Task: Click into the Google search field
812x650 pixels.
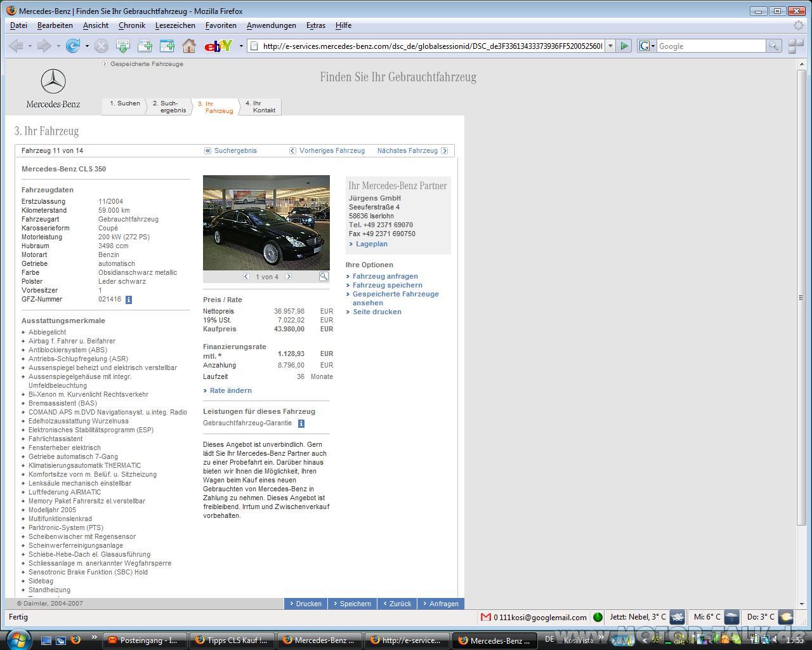Action: 711,46
